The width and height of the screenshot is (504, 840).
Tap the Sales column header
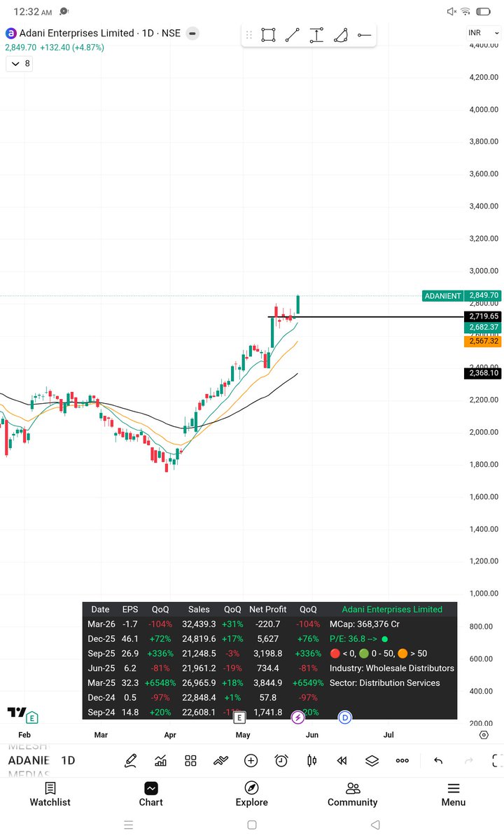pyautogui.click(x=199, y=610)
